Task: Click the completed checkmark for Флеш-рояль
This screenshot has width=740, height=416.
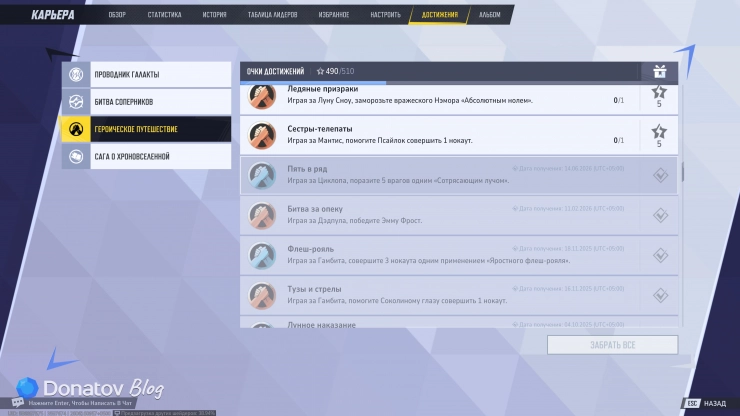Action: tap(660, 255)
